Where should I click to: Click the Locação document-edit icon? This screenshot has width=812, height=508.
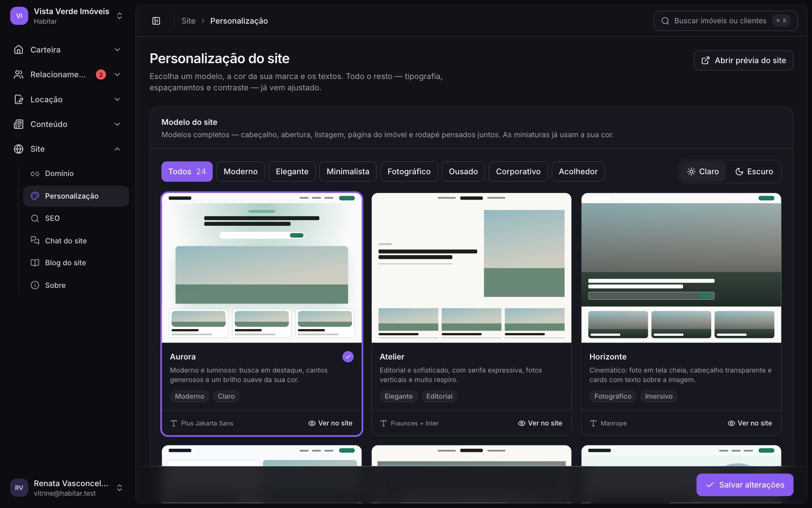[x=19, y=99]
